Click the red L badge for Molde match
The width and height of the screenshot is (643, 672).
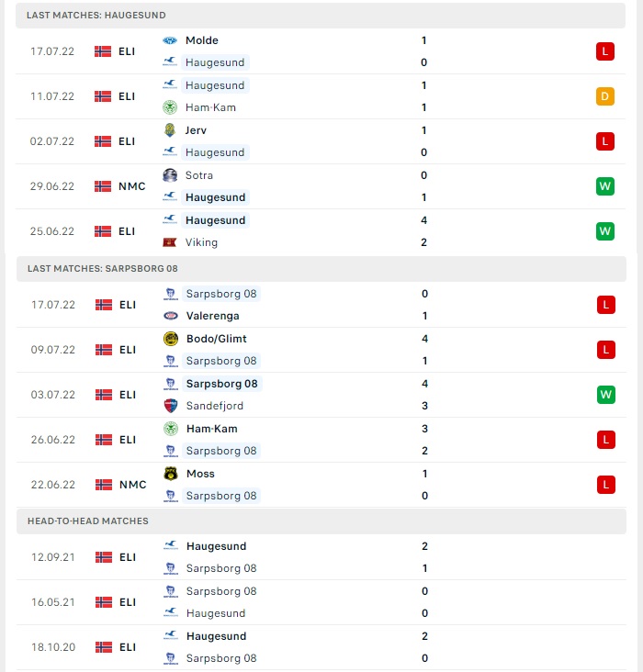click(604, 51)
